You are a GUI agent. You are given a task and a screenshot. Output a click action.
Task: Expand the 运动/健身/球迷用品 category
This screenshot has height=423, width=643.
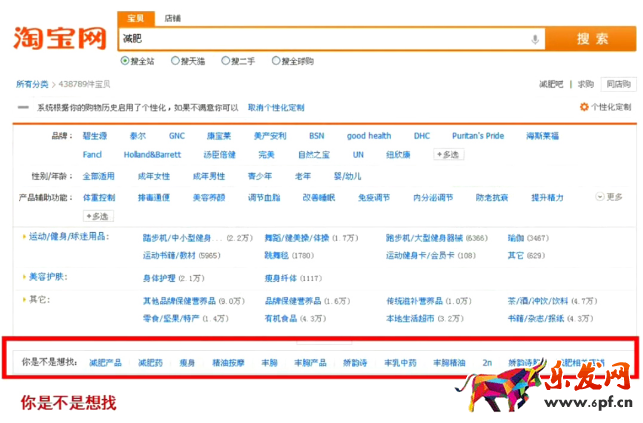66,237
